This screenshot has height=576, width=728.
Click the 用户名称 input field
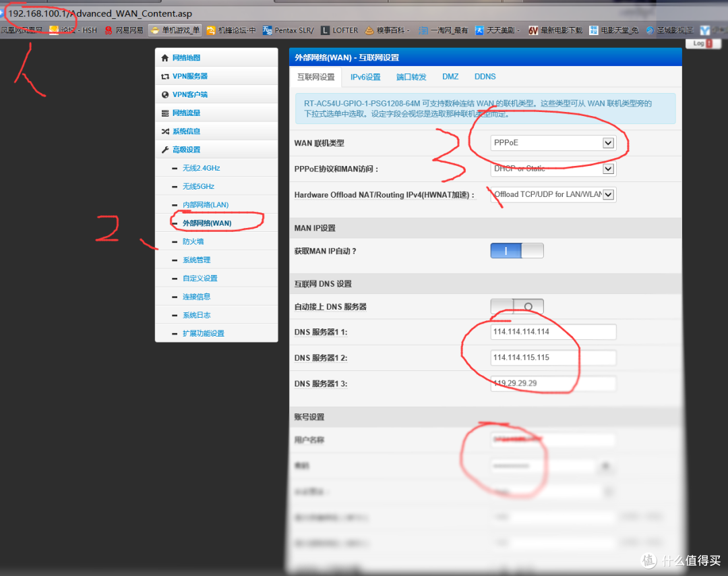point(553,440)
